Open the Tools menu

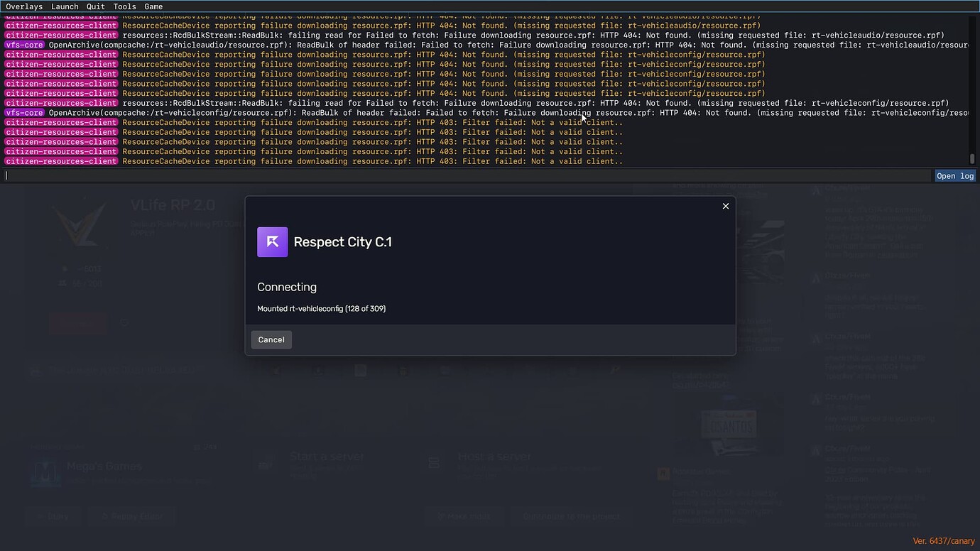tap(124, 6)
